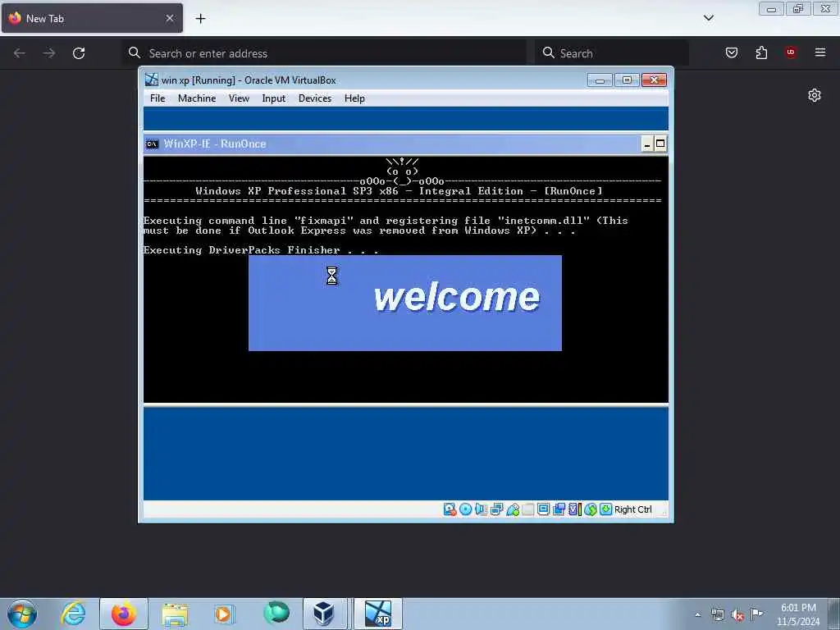
Task: Maximize the win xp VirtualBox window
Action: 627,80
